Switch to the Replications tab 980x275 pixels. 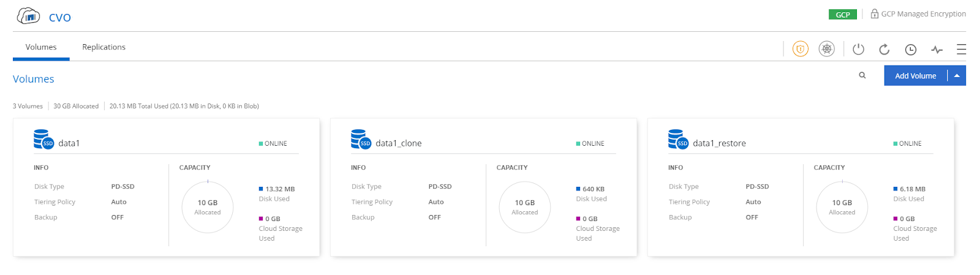(104, 47)
